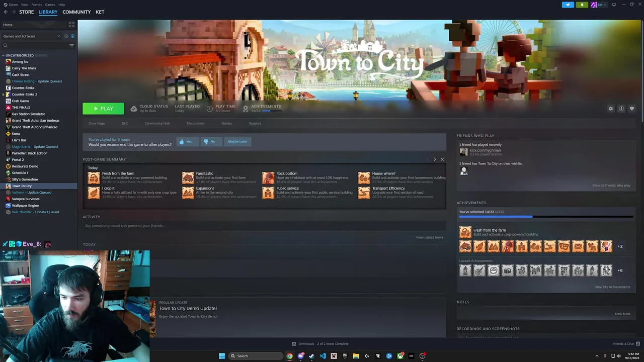Click View Latest News link

coord(430,237)
